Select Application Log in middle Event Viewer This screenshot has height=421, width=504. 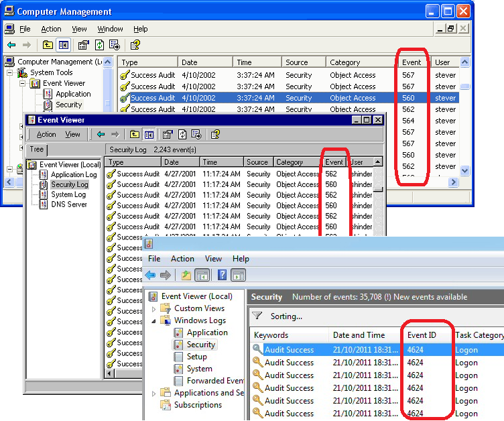(74, 175)
